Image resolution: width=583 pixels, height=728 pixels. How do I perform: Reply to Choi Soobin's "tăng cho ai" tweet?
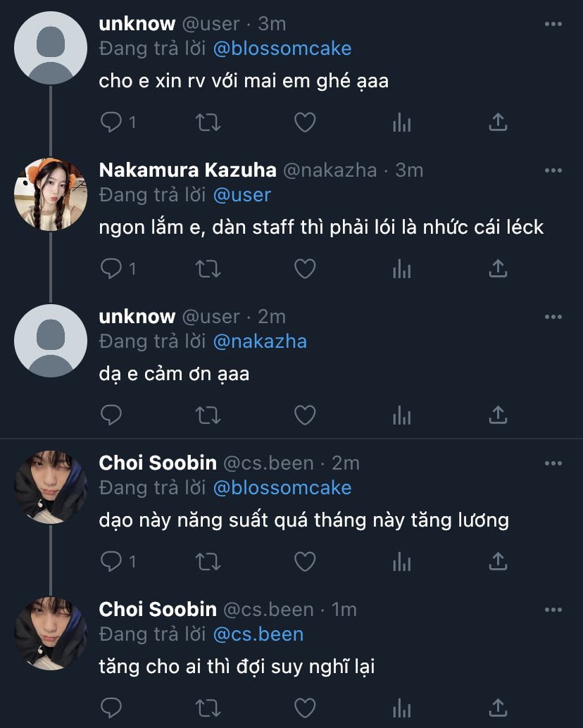tap(112, 707)
